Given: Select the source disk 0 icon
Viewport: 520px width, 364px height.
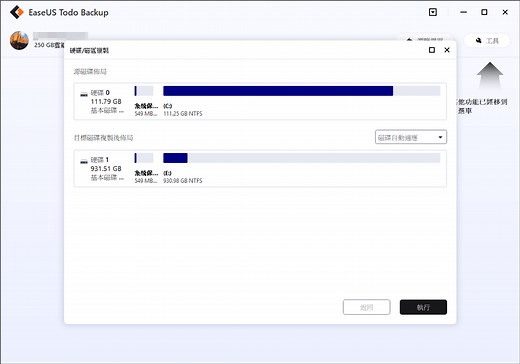Looking at the screenshot, I should 84,94.
